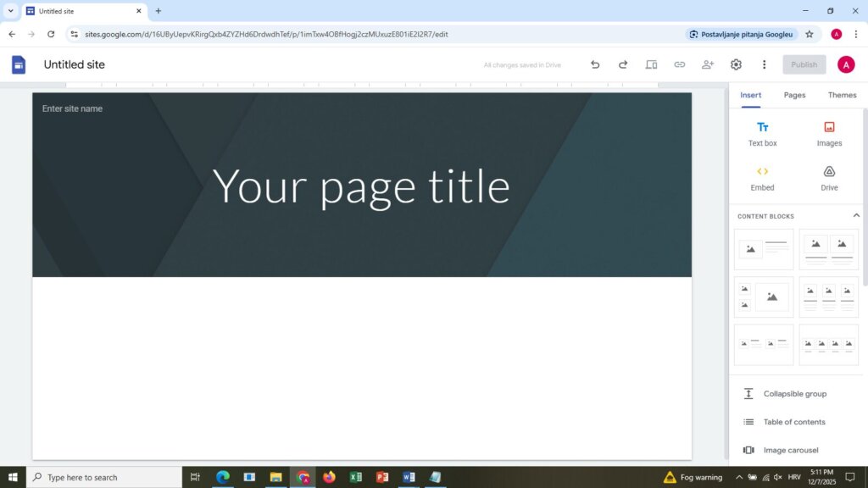This screenshot has width=868, height=488.
Task: Click the Redo arrow in toolbar
Action: [623, 64]
